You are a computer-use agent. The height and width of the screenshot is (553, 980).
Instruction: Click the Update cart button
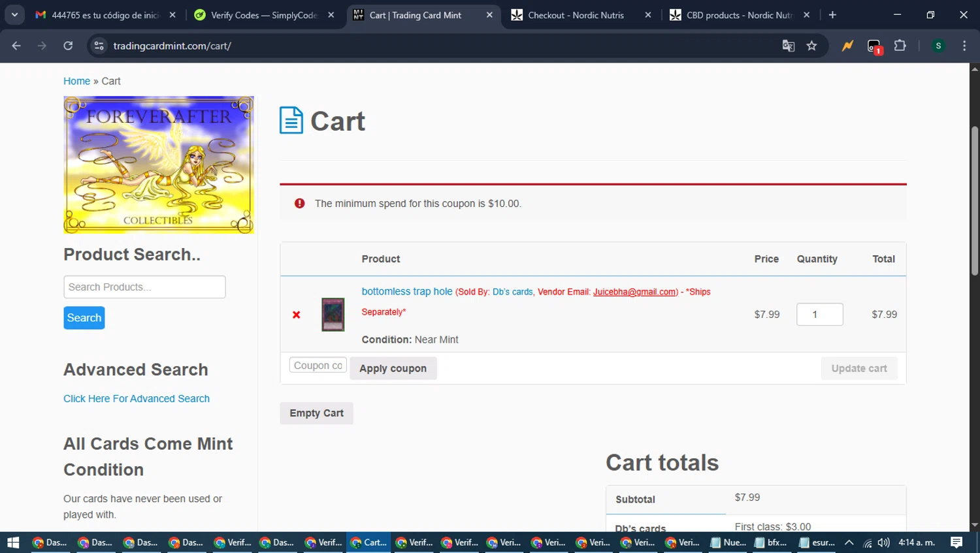tap(859, 368)
